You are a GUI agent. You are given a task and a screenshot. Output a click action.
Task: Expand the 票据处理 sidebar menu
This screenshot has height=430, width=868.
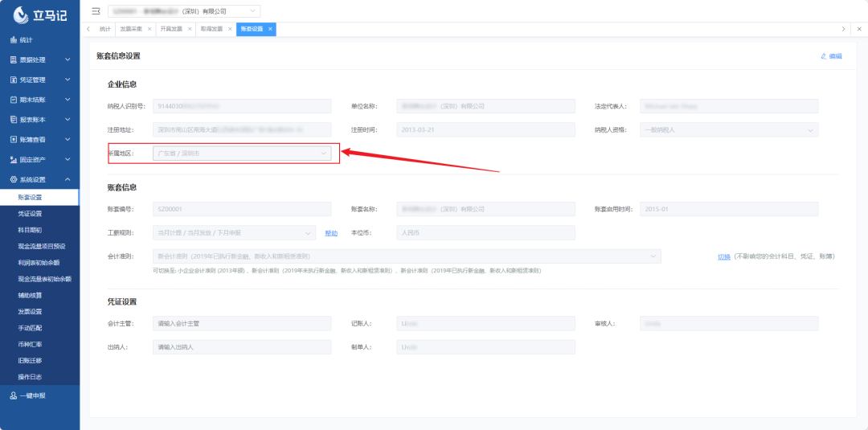(x=39, y=59)
